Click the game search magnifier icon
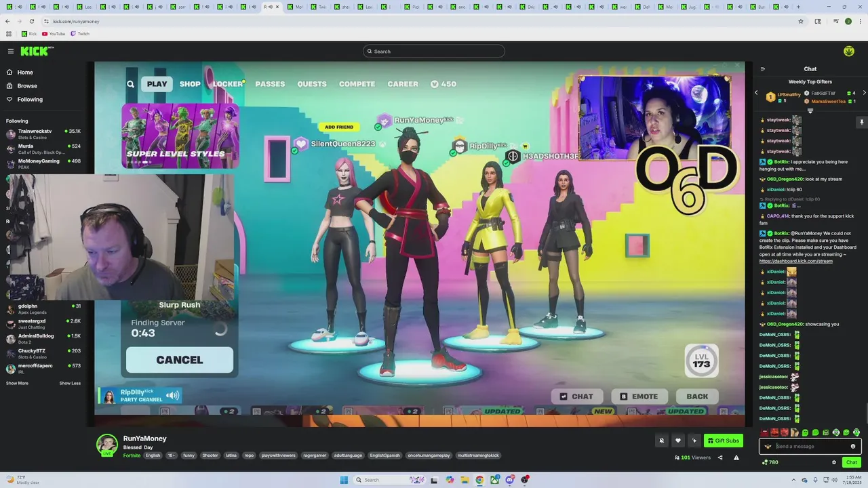Viewport: 868px width, 488px height. click(130, 84)
